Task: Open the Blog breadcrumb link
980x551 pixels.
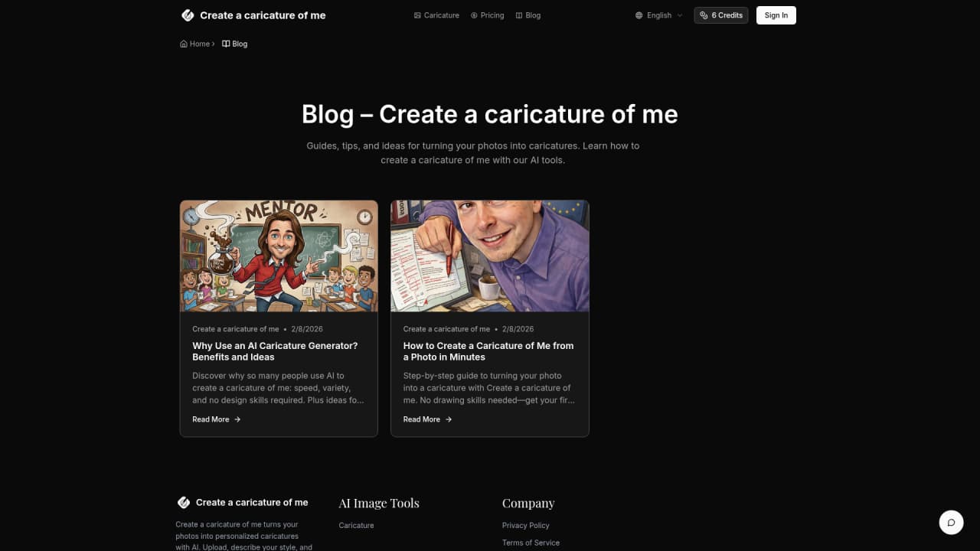Action: pyautogui.click(x=235, y=44)
